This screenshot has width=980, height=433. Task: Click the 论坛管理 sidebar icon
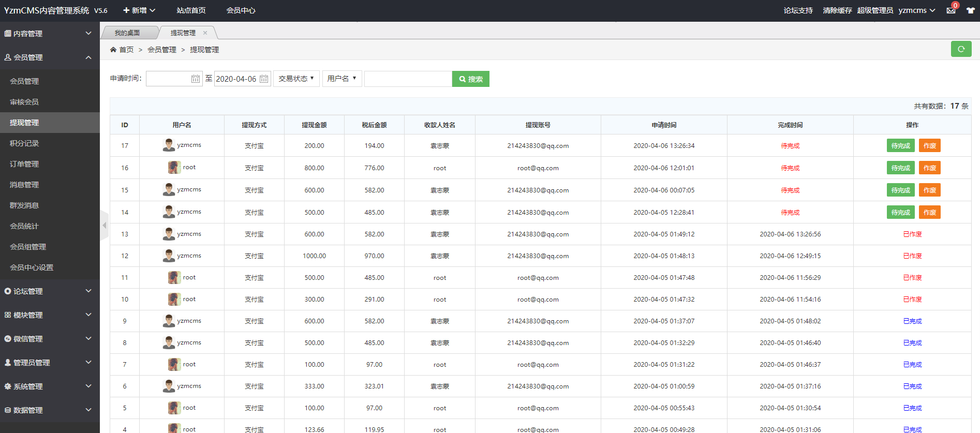8,291
